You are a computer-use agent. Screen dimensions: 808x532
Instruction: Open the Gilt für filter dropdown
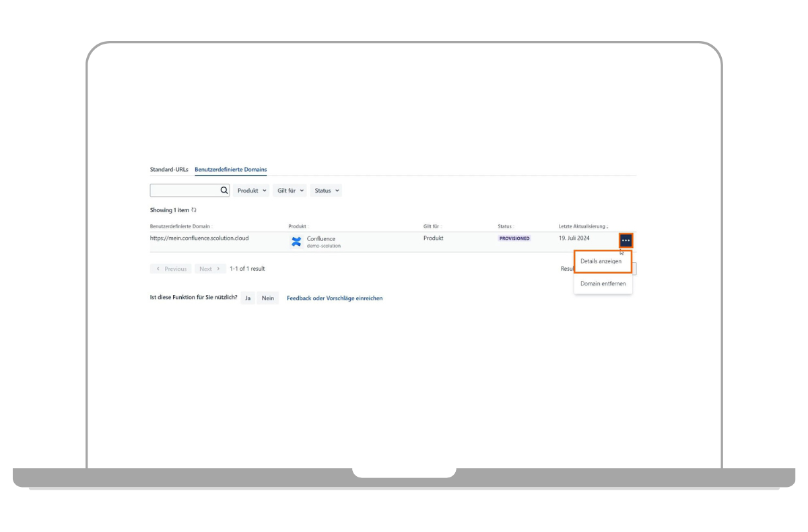(x=290, y=190)
